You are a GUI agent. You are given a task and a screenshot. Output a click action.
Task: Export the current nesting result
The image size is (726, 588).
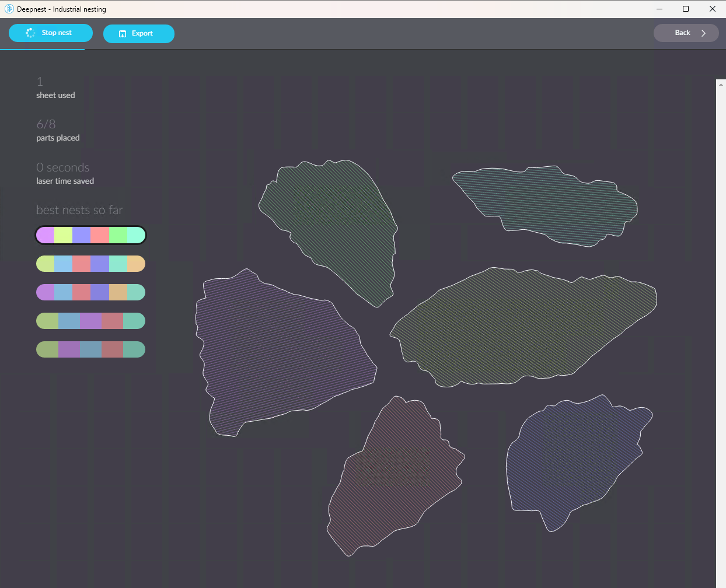click(139, 34)
